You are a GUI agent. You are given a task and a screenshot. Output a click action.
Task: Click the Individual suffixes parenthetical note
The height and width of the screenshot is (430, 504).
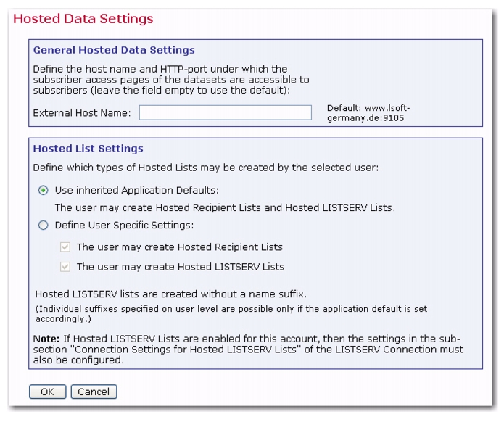click(231, 314)
